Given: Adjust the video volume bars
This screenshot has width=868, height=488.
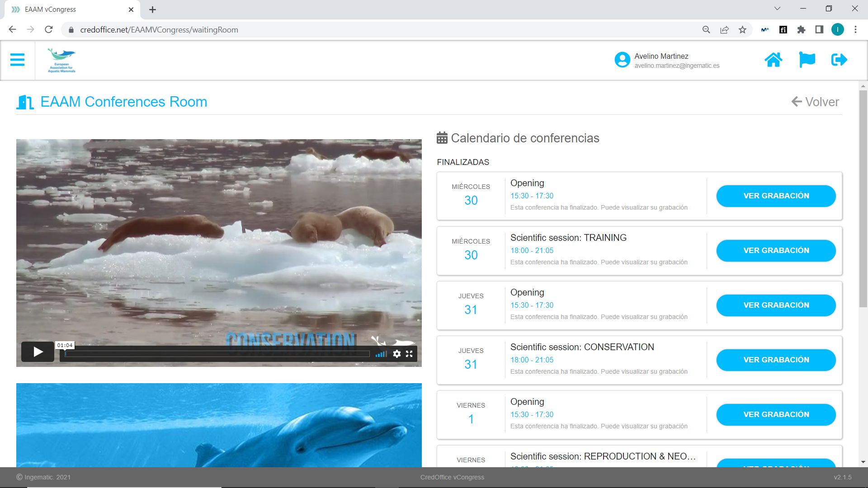Looking at the screenshot, I should pos(381,354).
